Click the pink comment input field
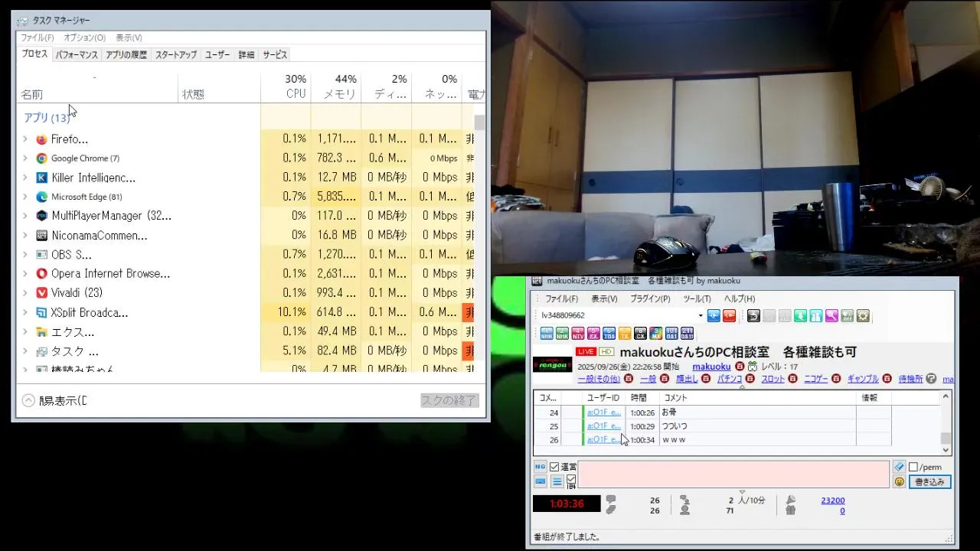 (733, 474)
